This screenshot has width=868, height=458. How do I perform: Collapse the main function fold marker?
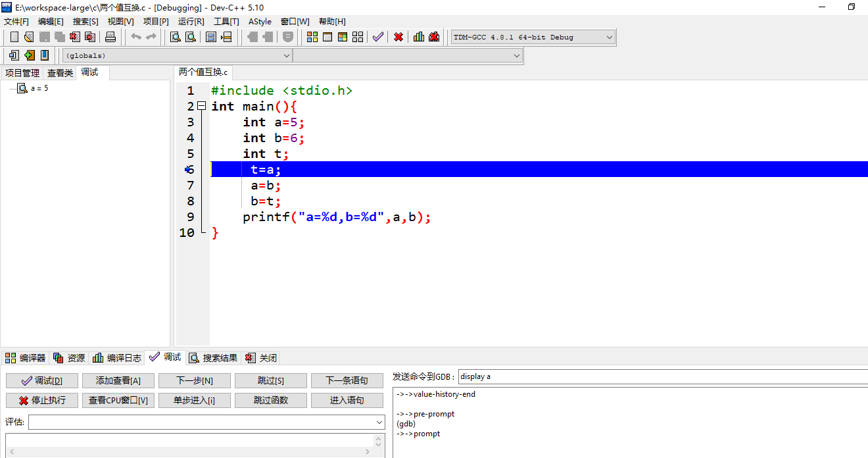point(202,106)
